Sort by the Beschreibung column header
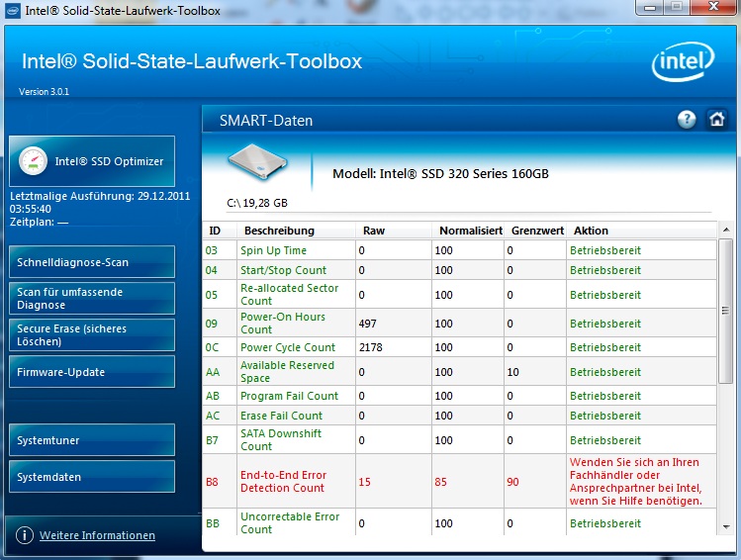This screenshot has height=560, width=741. (279, 231)
